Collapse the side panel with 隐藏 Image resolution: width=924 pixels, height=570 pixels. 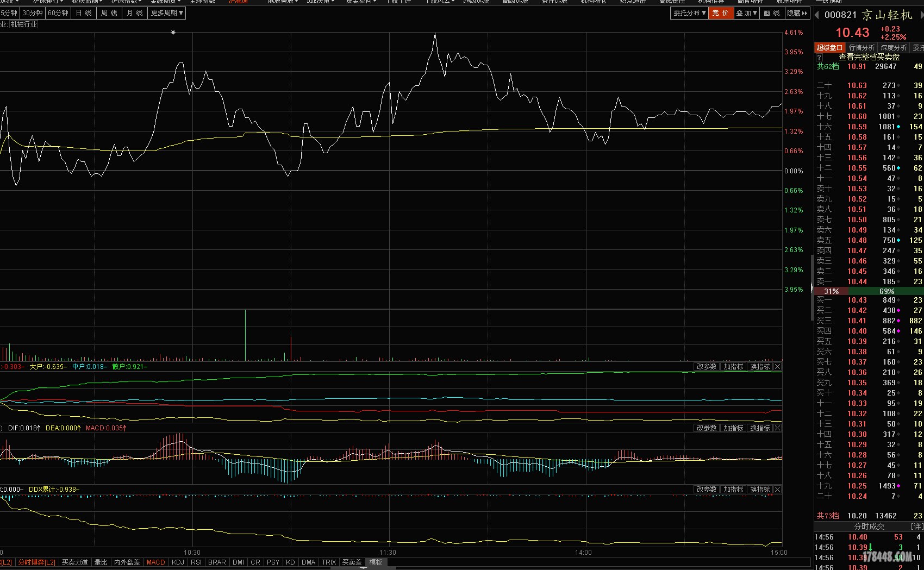click(797, 12)
